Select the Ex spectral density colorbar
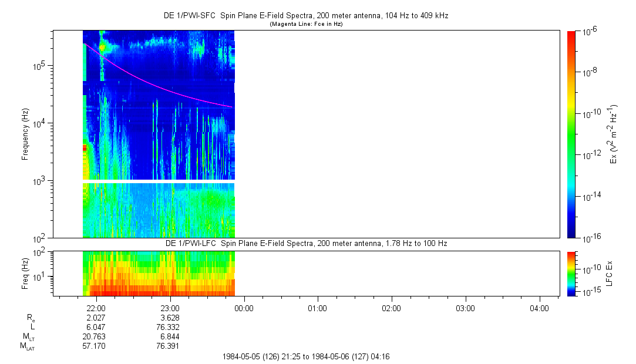 pos(571,134)
